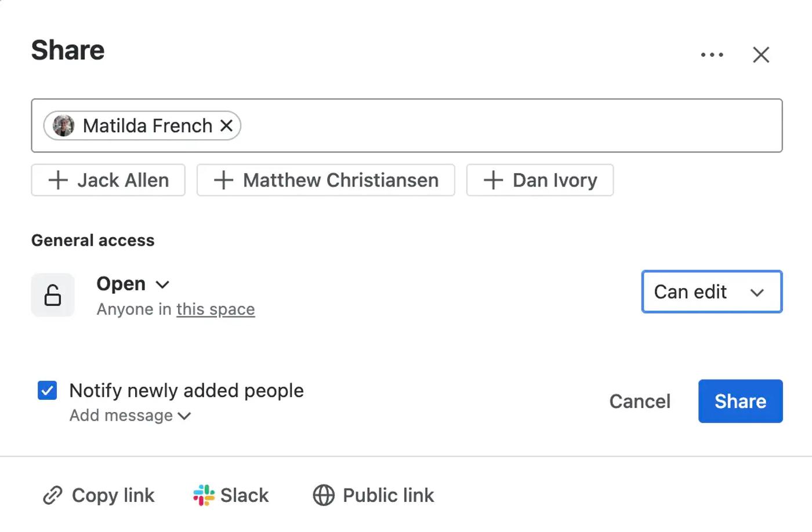Add Dan Ivory to the share list
812x532 pixels.
tap(540, 180)
